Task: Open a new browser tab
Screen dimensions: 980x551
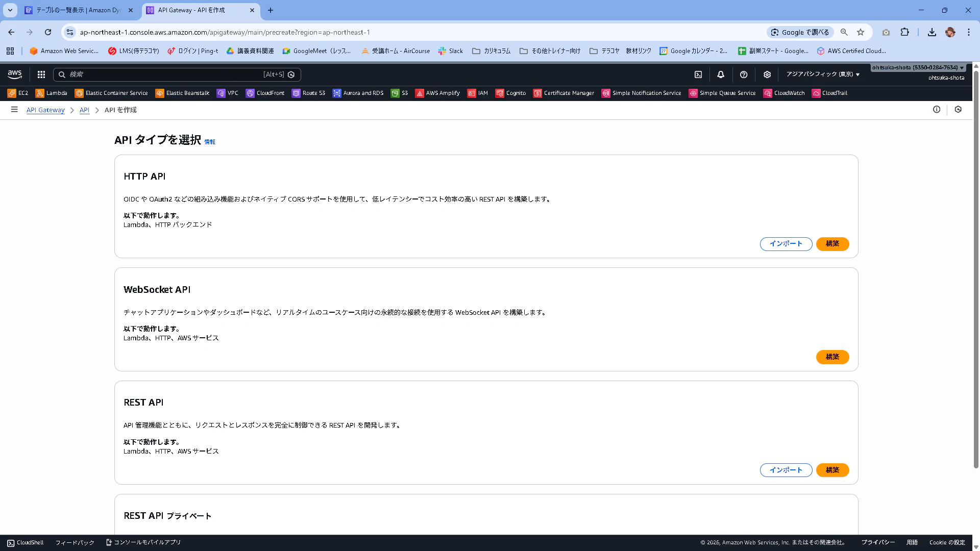Action: point(271,10)
